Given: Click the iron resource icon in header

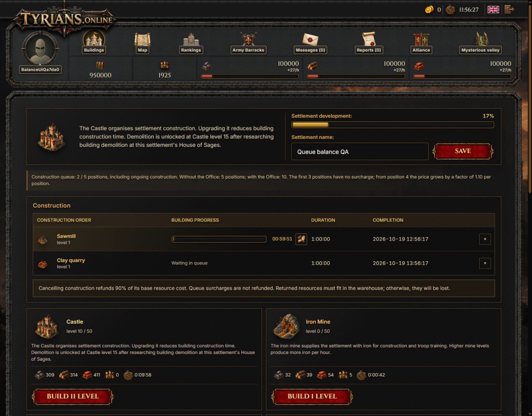Looking at the screenshot, I should coord(207,66).
